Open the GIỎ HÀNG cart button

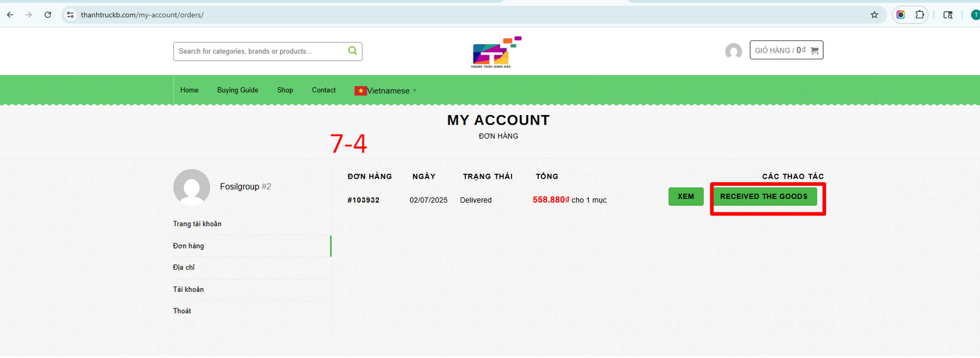(786, 50)
